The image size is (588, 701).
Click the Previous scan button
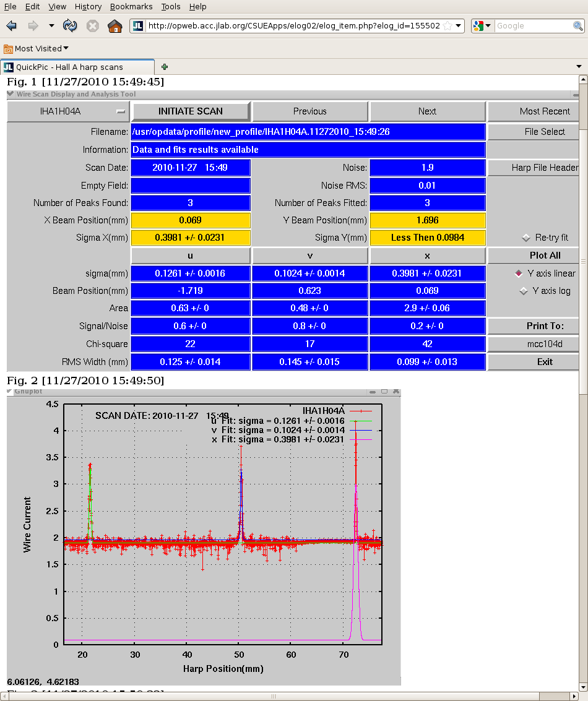(x=310, y=111)
